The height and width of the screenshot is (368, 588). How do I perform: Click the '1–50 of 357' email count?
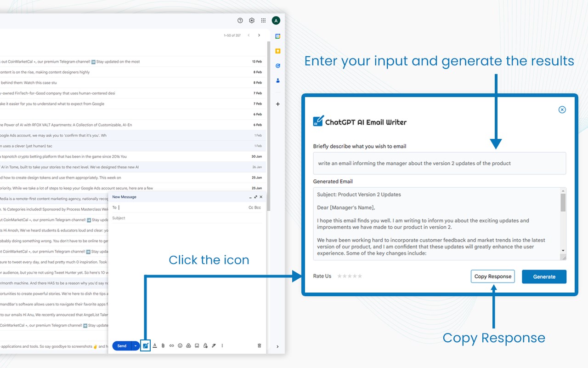pos(232,35)
